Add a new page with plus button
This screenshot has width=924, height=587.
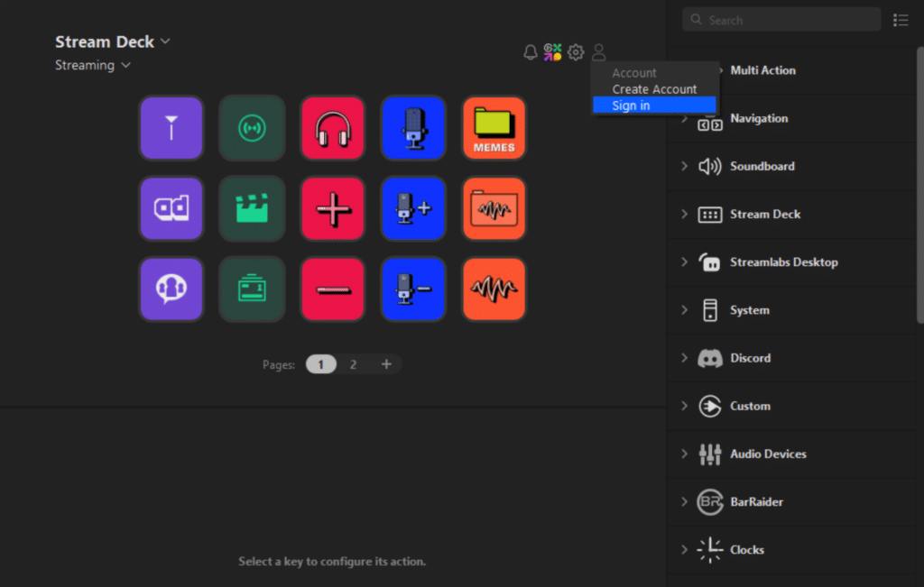(x=386, y=364)
